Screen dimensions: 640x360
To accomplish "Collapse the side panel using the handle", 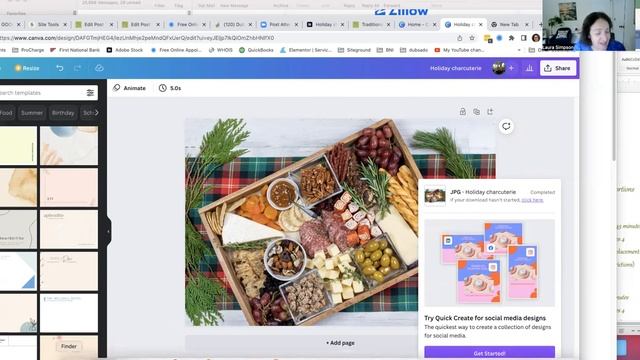I will click(x=108, y=231).
